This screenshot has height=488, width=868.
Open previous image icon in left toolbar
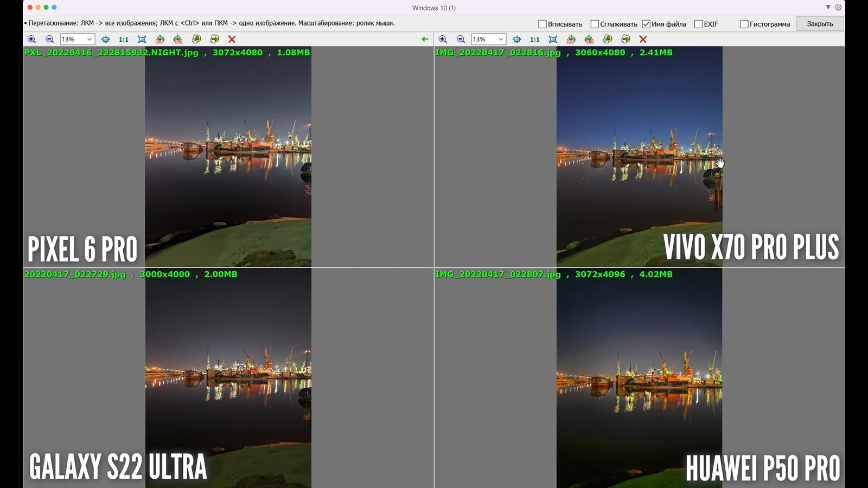click(x=196, y=39)
